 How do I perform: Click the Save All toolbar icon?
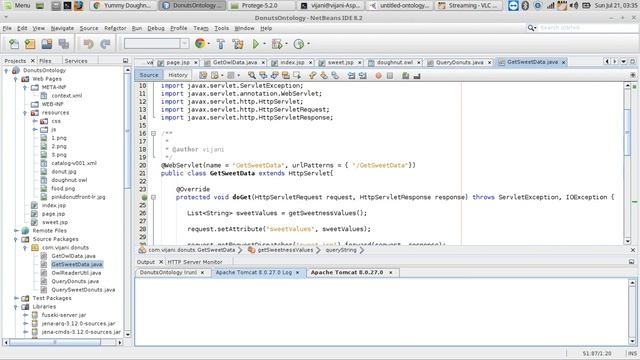(64, 44)
